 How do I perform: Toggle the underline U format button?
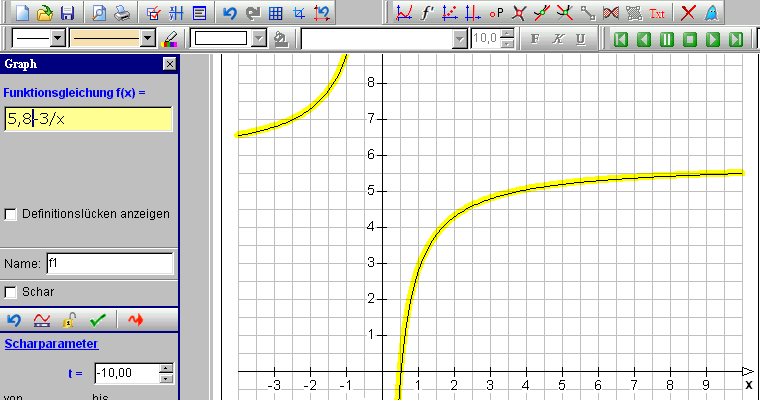(580, 39)
